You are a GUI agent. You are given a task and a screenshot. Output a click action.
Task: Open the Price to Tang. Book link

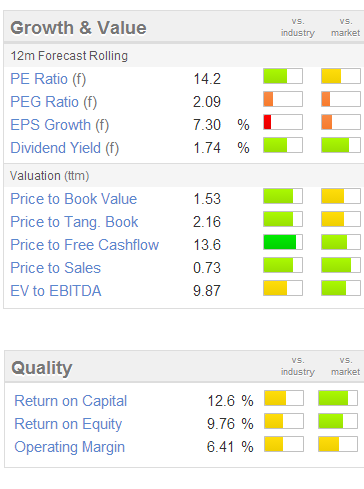pos(74,222)
